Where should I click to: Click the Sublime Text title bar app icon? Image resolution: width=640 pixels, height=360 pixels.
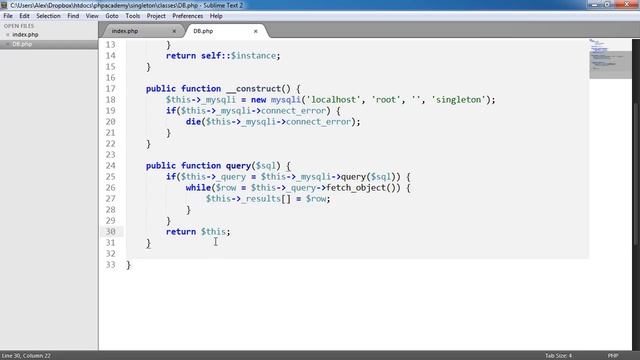4,5
